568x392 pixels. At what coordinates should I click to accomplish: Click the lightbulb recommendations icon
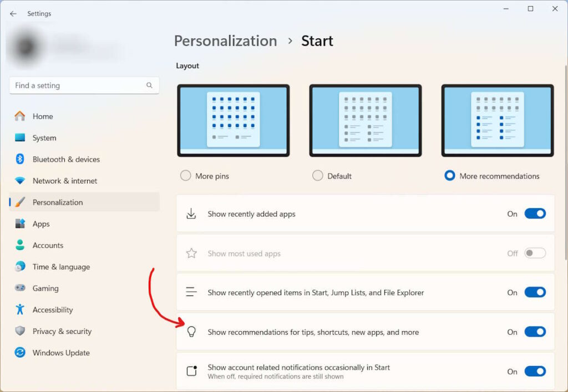[191, 332]
